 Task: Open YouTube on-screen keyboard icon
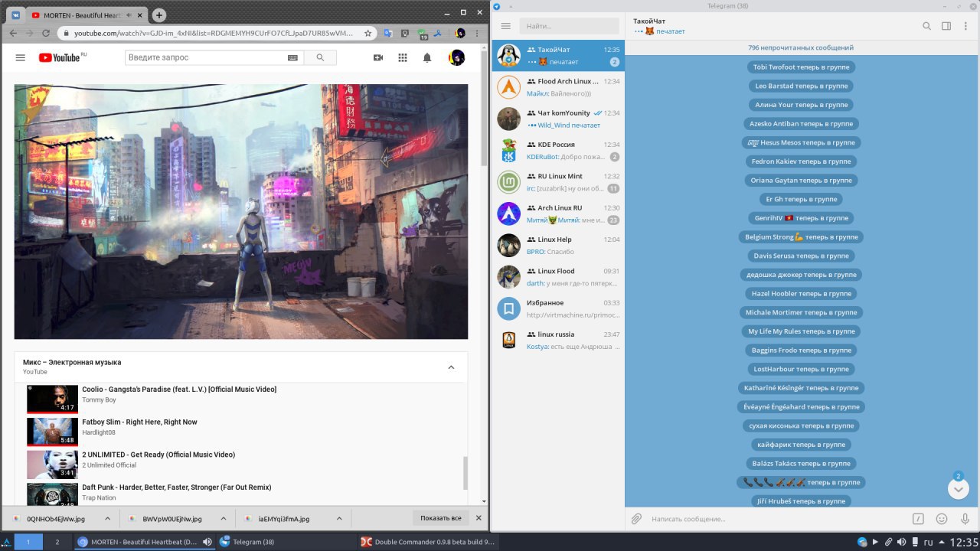292,57
